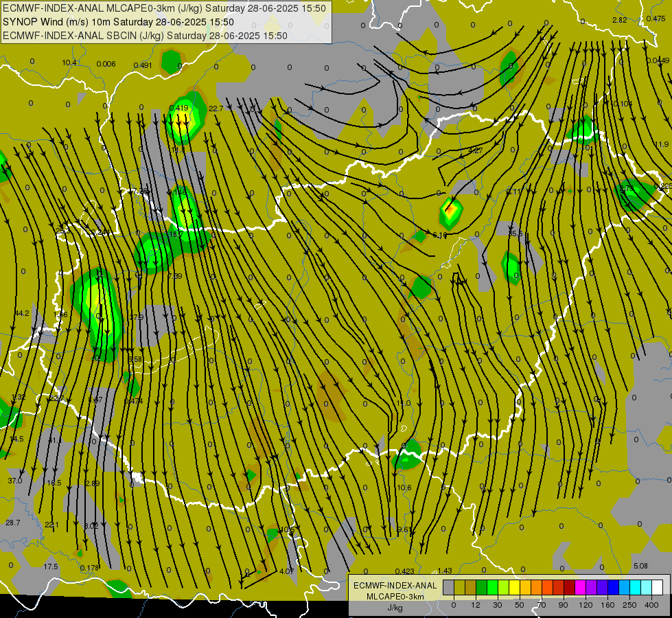The height and width of the screenshot is (618, 672).
Task: Click the legend tick label 250
Action: coord(629,605)
